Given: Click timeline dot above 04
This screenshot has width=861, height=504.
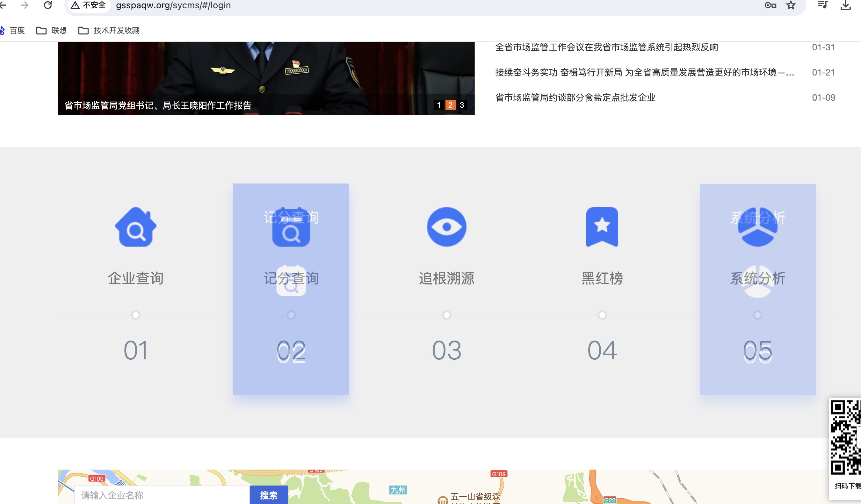Looking at the screenshot, I should [602, 315].
